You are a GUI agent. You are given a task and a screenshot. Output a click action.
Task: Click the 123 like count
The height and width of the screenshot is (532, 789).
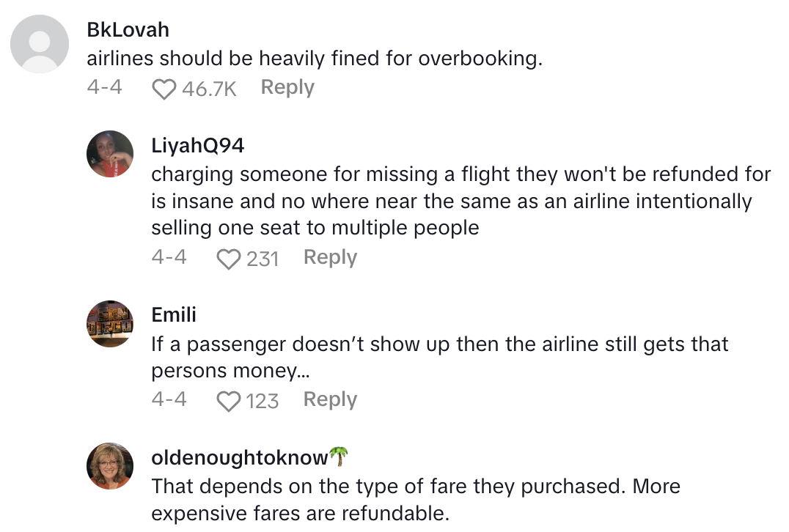263,401
